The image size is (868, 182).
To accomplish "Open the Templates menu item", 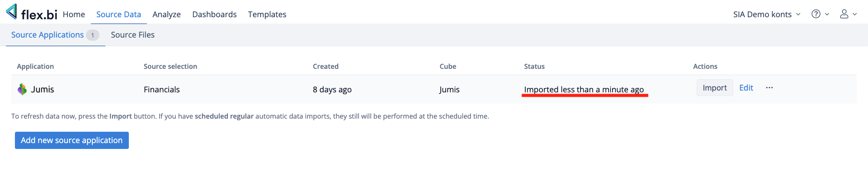I will (267, 14).
